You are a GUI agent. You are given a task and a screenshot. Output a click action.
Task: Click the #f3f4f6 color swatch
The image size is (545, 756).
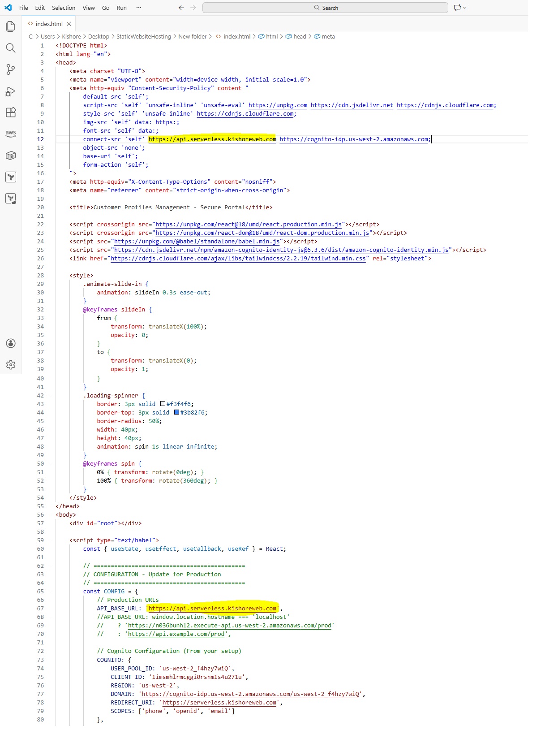[163, 404]
